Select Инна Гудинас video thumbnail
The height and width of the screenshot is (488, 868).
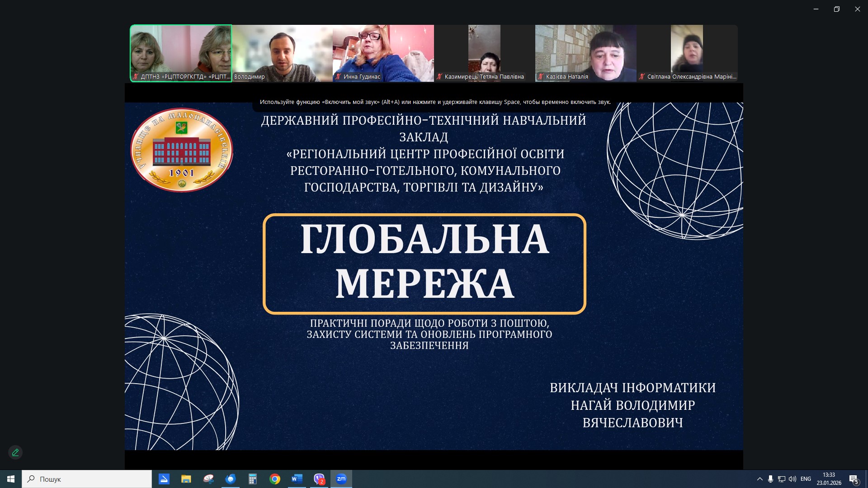point(383,53)
